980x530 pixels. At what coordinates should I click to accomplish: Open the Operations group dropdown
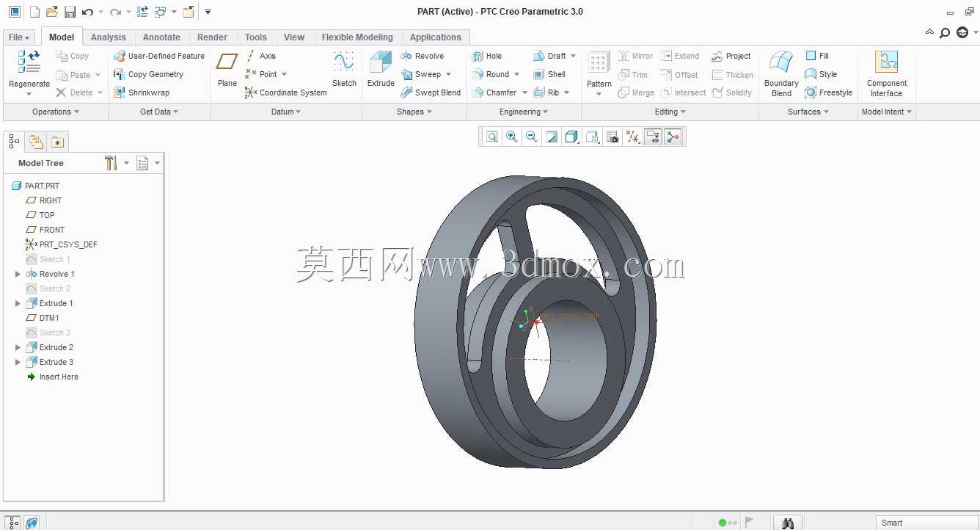[56, 112]
